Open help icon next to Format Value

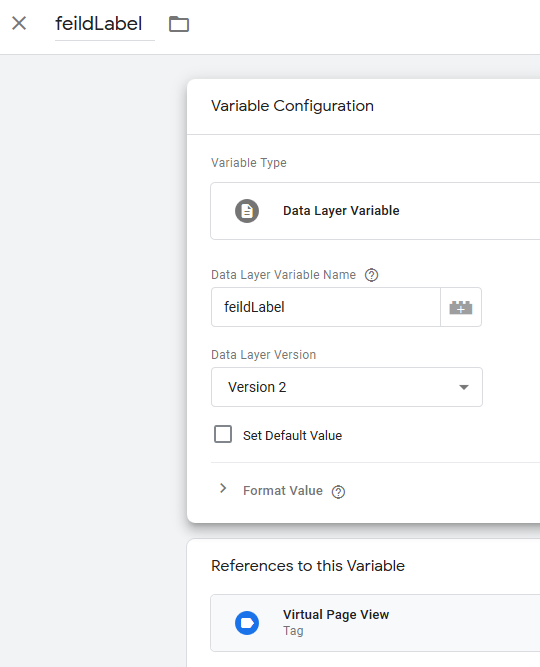[x=338, y=492]
